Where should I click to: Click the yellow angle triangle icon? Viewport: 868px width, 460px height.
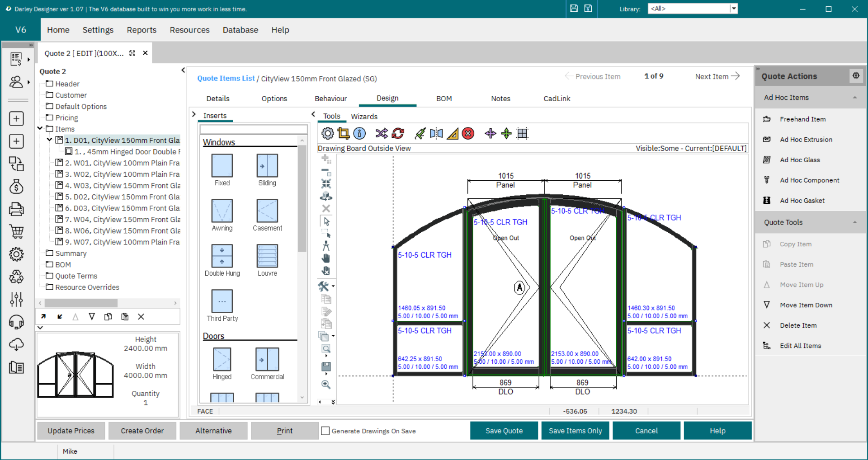pos(453,133)
